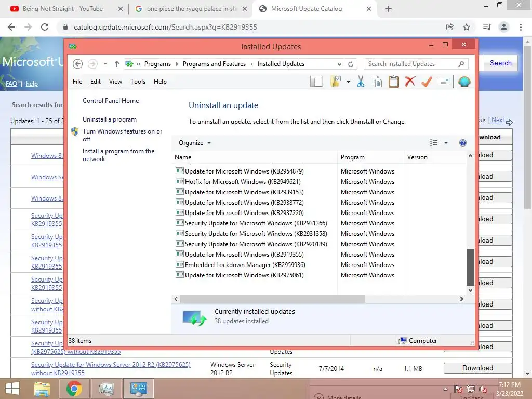Click the Back arrow in Installed Updates window

[78, 64]
